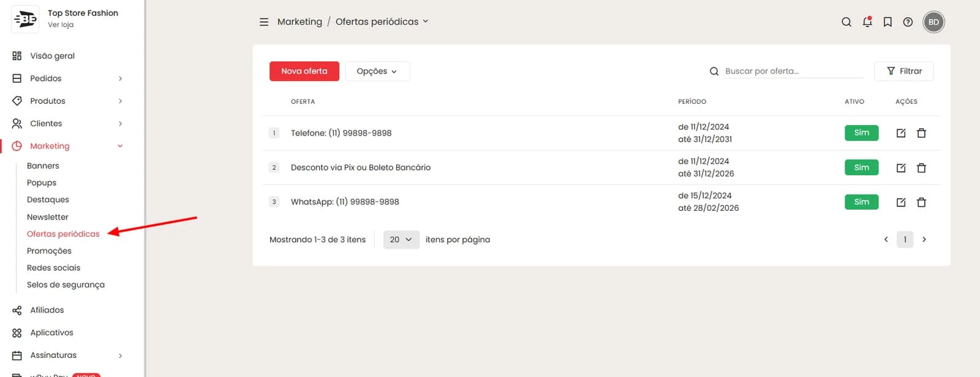The height and width of the screenshot is (377, 980).
Task: Click the Visão geral dashboard icon
Action: coord(17,56)
